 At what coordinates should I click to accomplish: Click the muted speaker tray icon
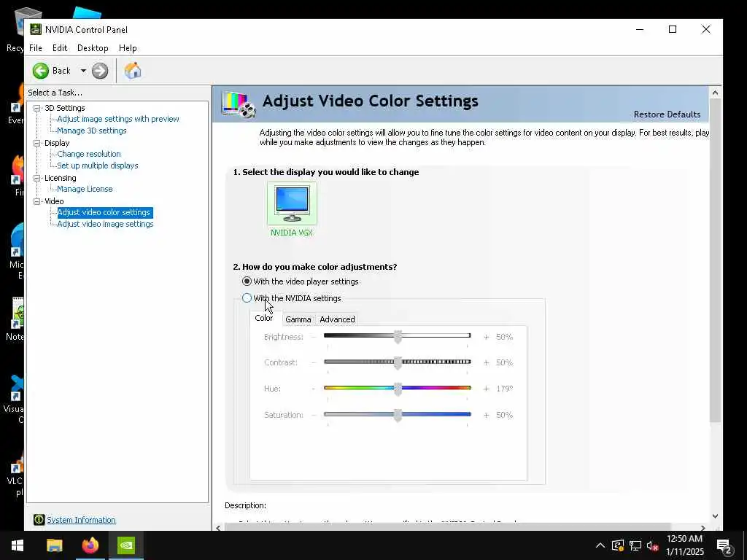653,545
